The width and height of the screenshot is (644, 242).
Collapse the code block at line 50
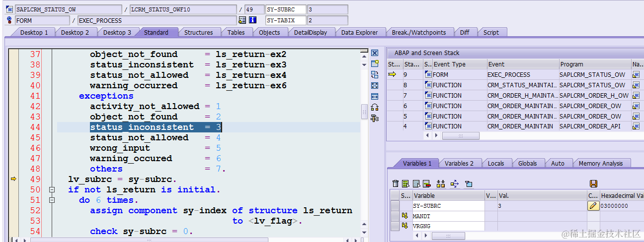pos(51,189)
